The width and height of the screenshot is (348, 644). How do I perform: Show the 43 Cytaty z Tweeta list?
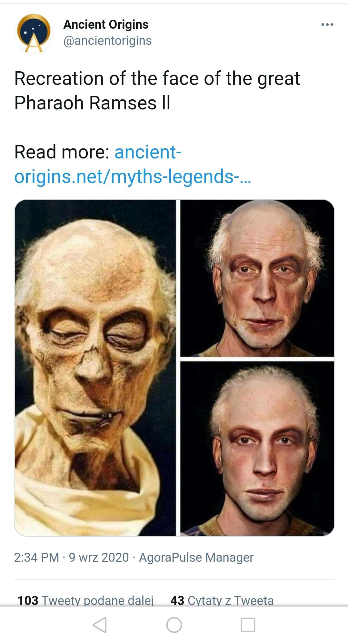click(x=222, y=600)
